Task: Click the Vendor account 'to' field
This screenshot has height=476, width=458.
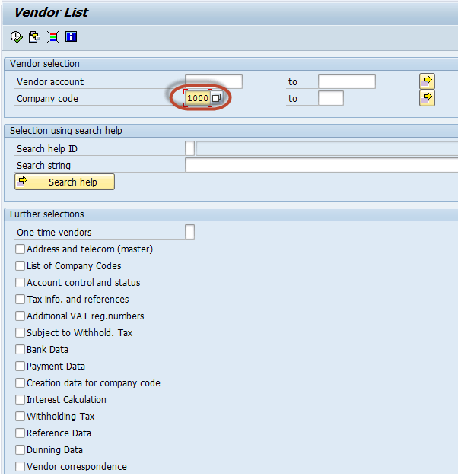Action: click(346, 81)
